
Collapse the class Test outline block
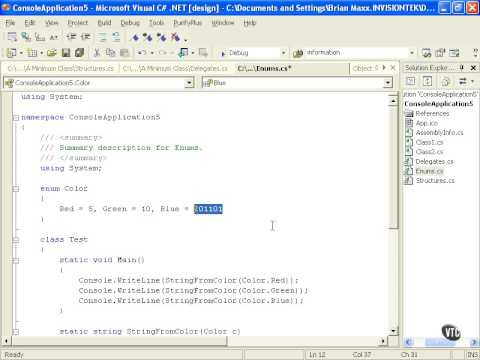click(16, 240)
